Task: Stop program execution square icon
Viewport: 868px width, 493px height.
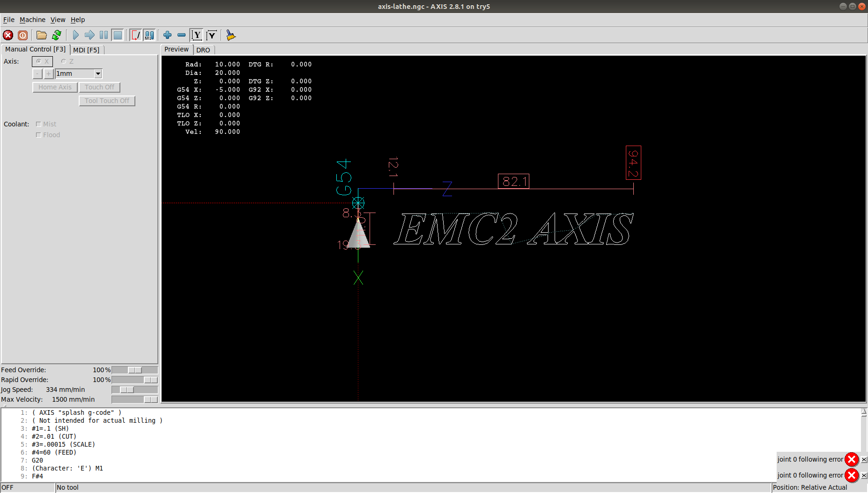Action: pos(118,35)
